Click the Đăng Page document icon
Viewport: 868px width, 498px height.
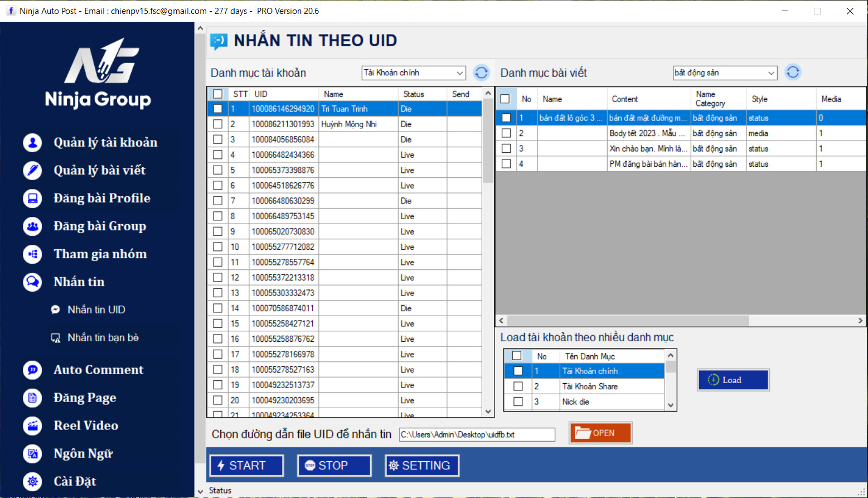tap(32, 398)
